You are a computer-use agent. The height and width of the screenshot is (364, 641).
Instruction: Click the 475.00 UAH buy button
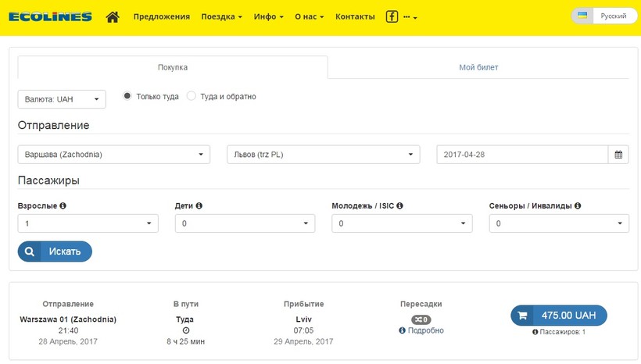point(558,315)
